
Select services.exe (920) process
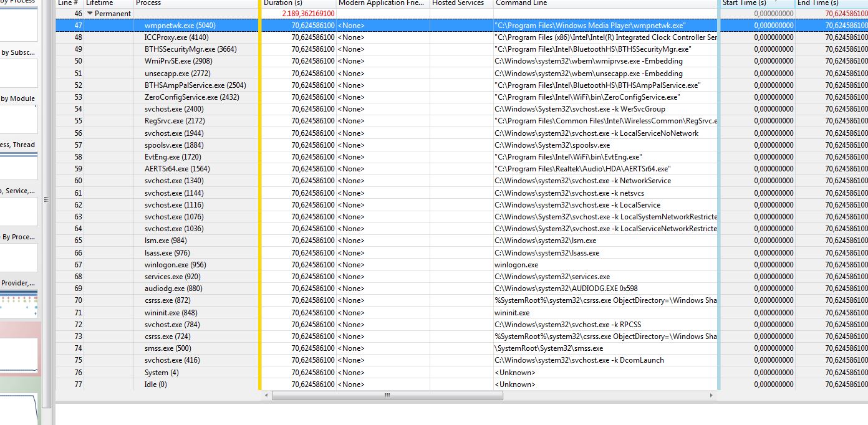[173, 277]
